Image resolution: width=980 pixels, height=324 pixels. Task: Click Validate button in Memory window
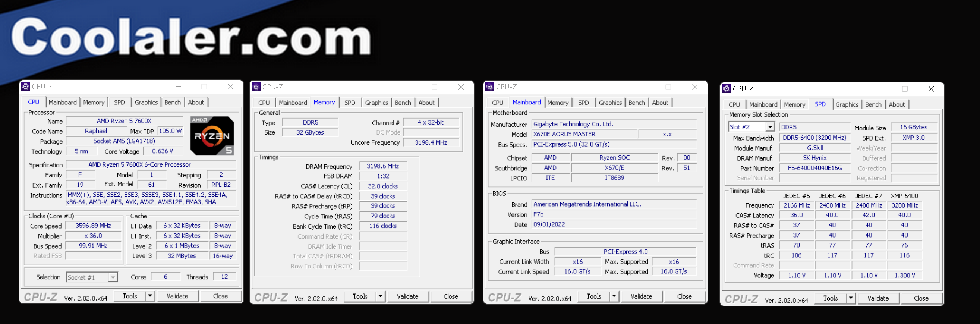[407, 296]
